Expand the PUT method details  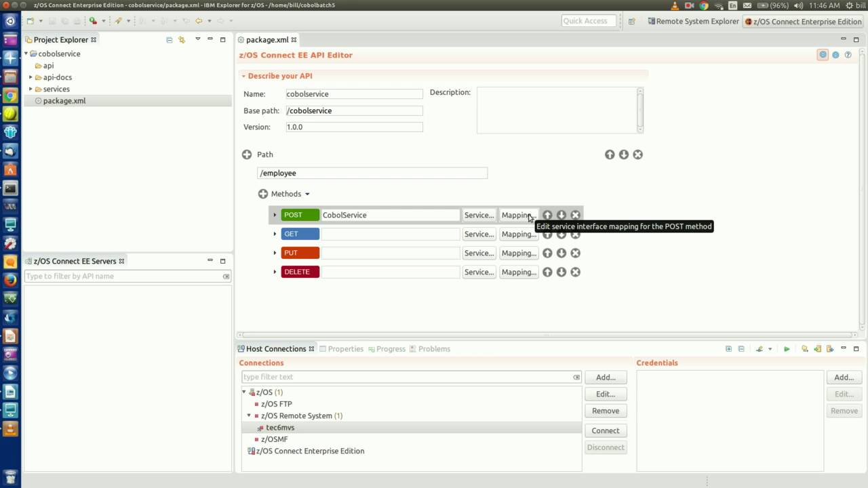click(x=275, y=253)
